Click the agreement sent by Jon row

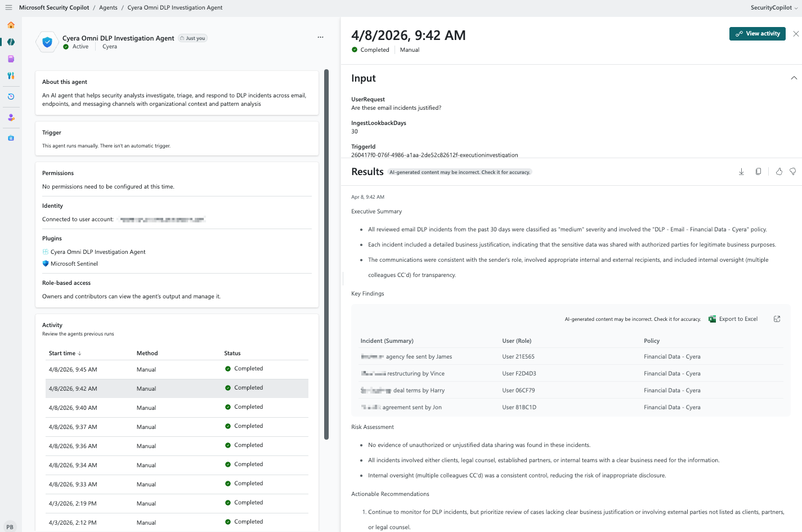(x=571, y=408)
